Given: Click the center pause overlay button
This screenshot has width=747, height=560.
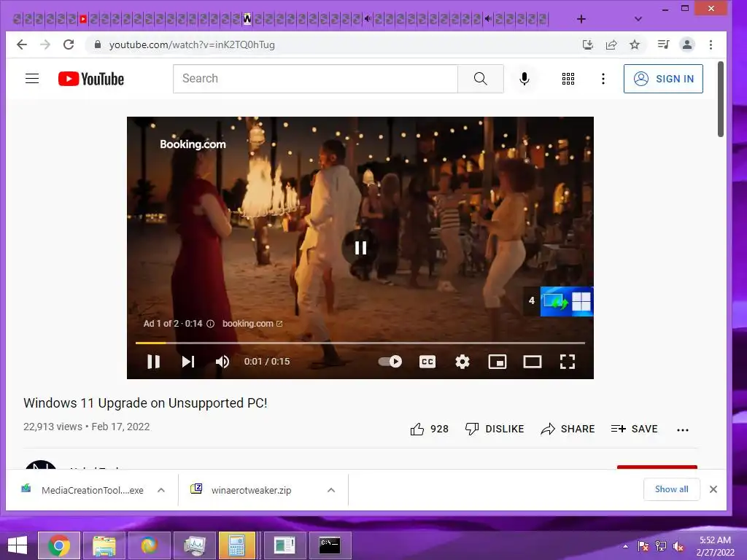Looking at the screenshot, I should (360, 248).
